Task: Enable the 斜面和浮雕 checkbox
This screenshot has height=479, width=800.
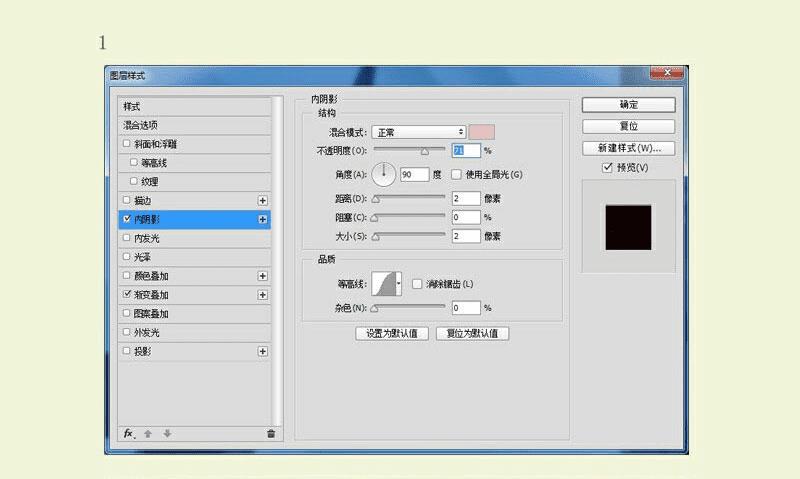Action: pyautogui.click(x=127, y=144)
